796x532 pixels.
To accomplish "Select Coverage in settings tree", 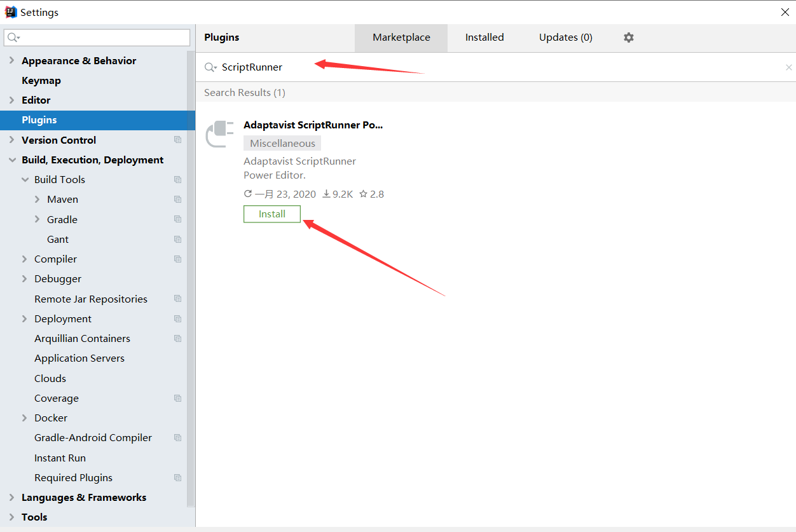I will 57,399.
